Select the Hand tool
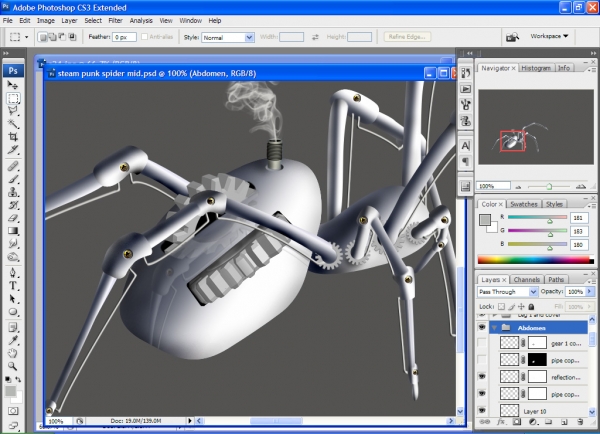Image resolution: width=600 pixels, height=434 pixels. 13,353
